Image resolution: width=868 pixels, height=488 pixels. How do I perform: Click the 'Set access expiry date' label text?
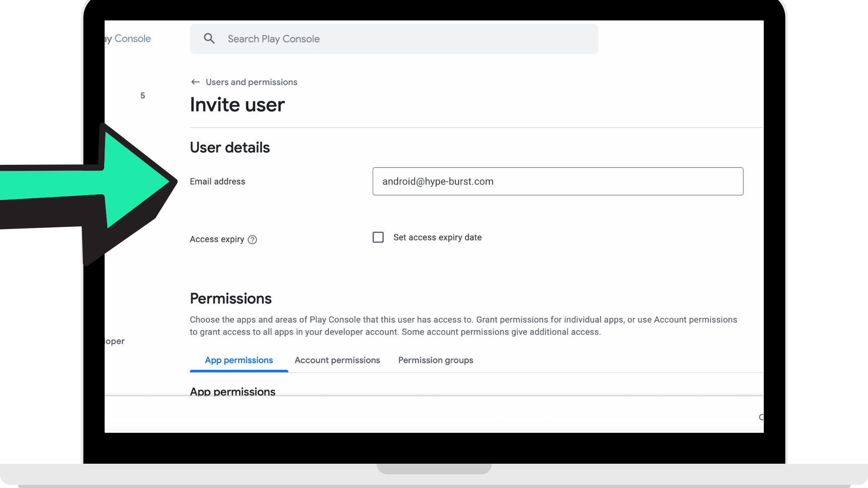[x=437, y=237]
